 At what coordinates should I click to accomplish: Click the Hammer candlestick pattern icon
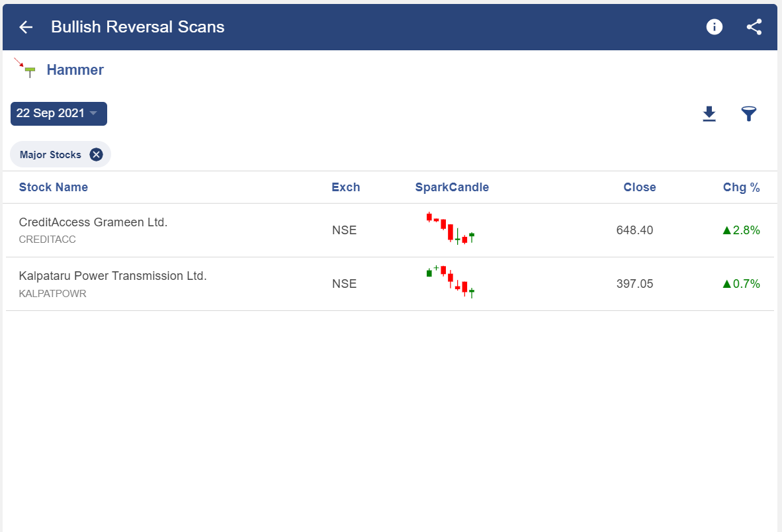[24, 68]
